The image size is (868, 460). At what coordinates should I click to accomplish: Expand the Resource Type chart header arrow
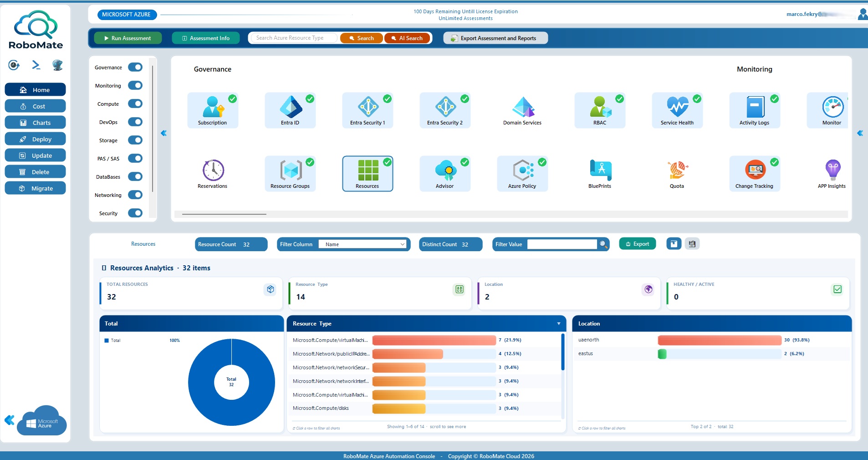pyautogui.click(x=559, y=324)
